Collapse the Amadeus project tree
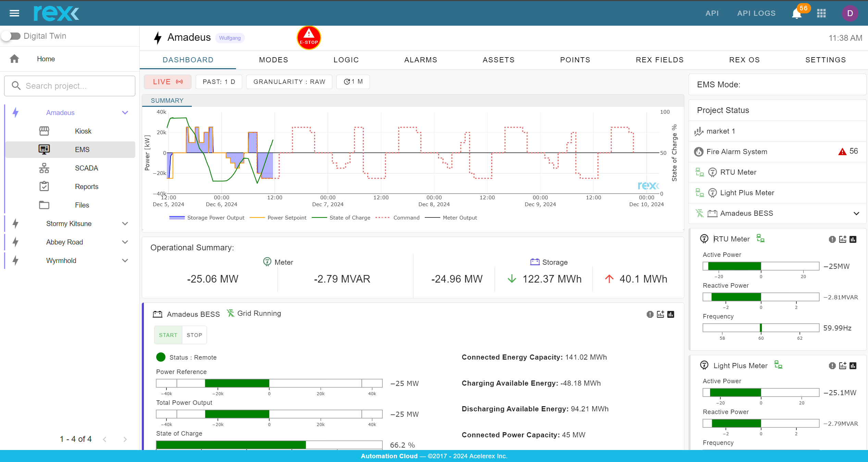 (x=125, y=113)
